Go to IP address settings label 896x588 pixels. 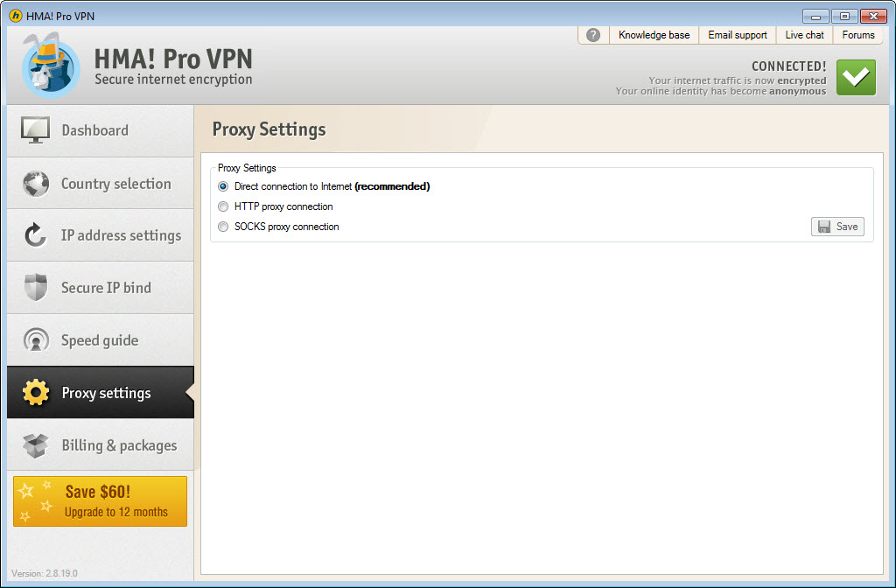coord(121,235)
